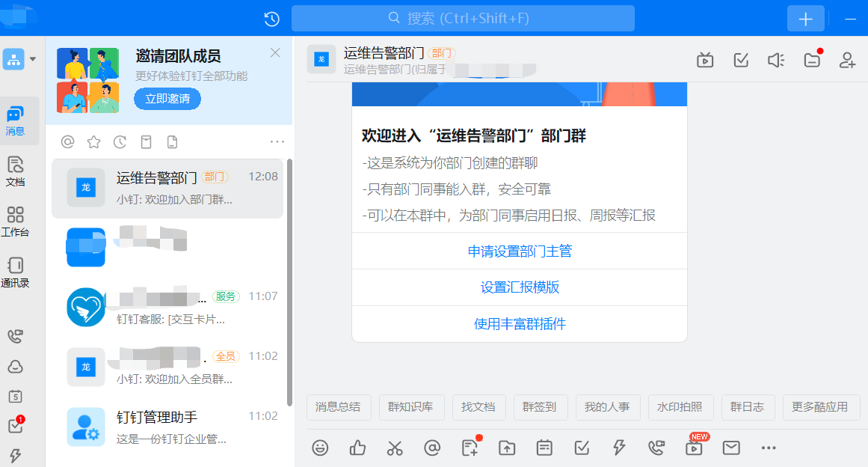Start group live stream from chat header
The width and height of the screenshot is (868, 467).
point(704,60)
